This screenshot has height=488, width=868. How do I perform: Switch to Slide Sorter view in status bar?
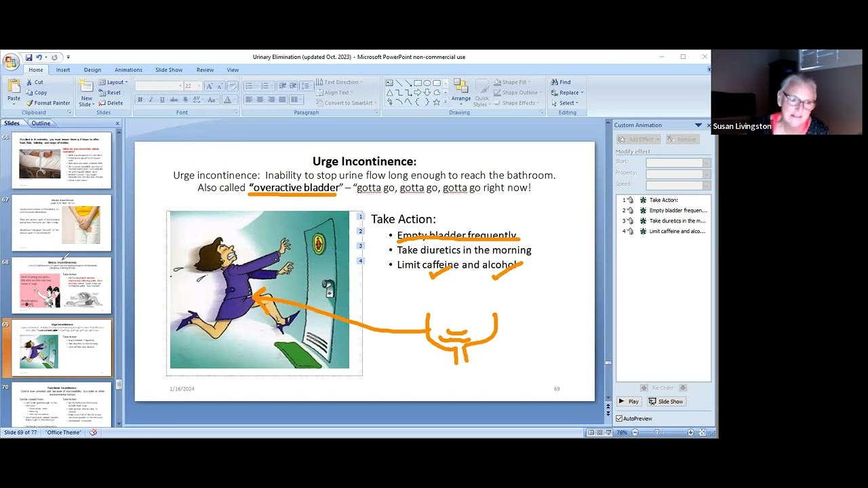[x=601, y=432]
